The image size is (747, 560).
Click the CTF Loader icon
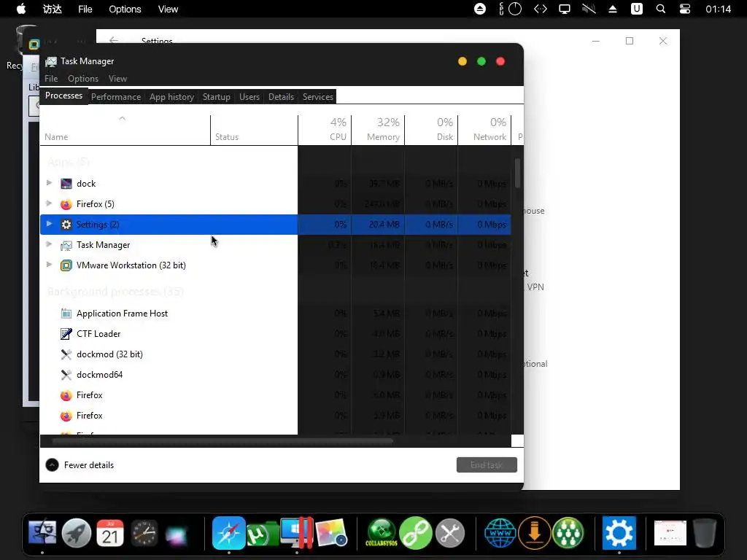[x=66, y=334]
